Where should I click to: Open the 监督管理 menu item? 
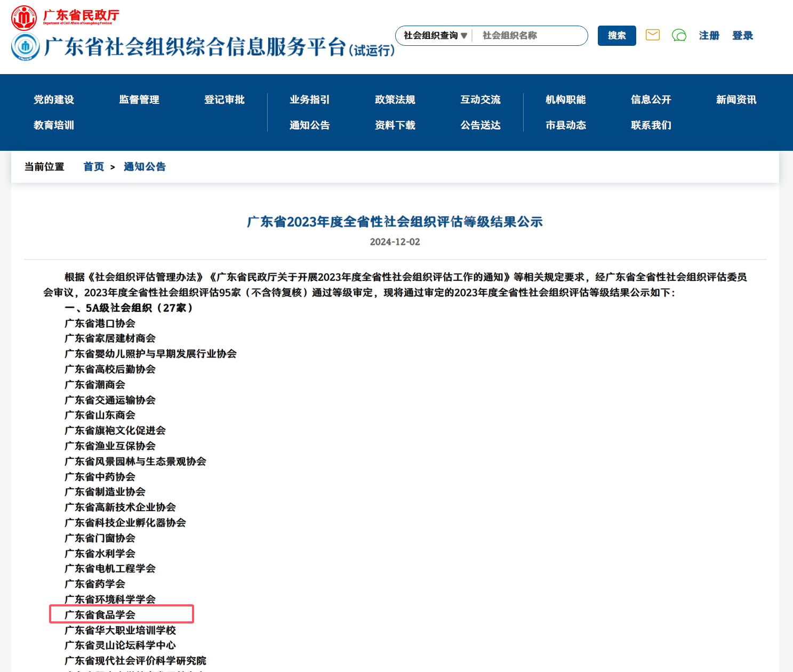click(x=139, y=100)
